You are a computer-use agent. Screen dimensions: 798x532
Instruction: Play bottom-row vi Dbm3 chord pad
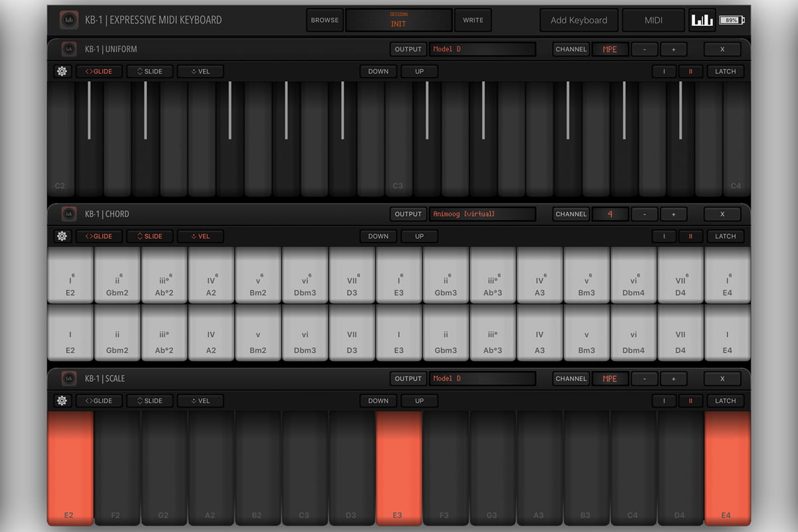click(305, 333)
